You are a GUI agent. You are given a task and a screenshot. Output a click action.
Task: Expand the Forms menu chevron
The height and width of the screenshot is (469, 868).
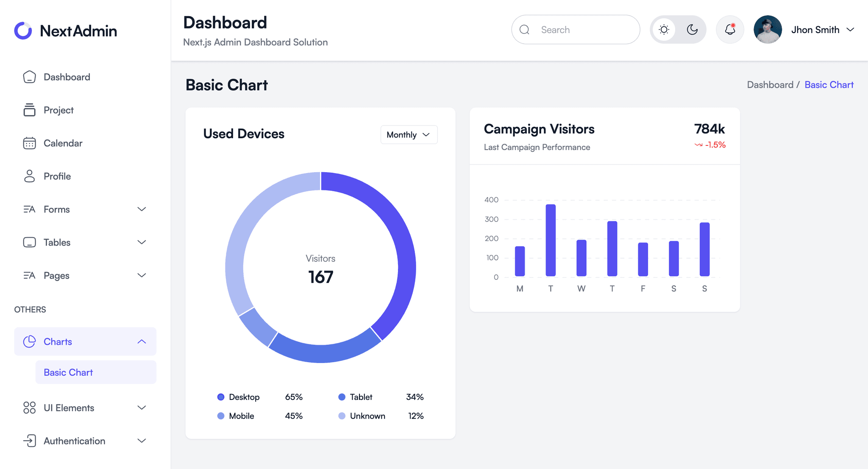point(142,209)
